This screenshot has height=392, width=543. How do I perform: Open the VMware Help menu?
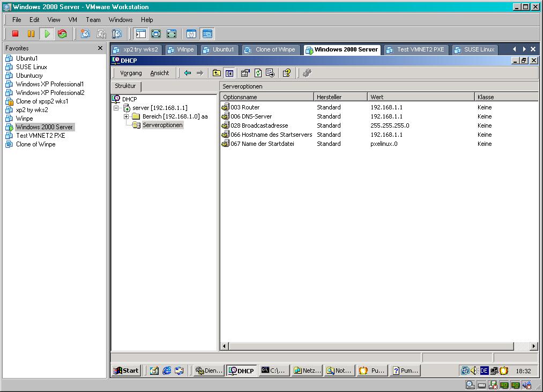pos(147,20)
